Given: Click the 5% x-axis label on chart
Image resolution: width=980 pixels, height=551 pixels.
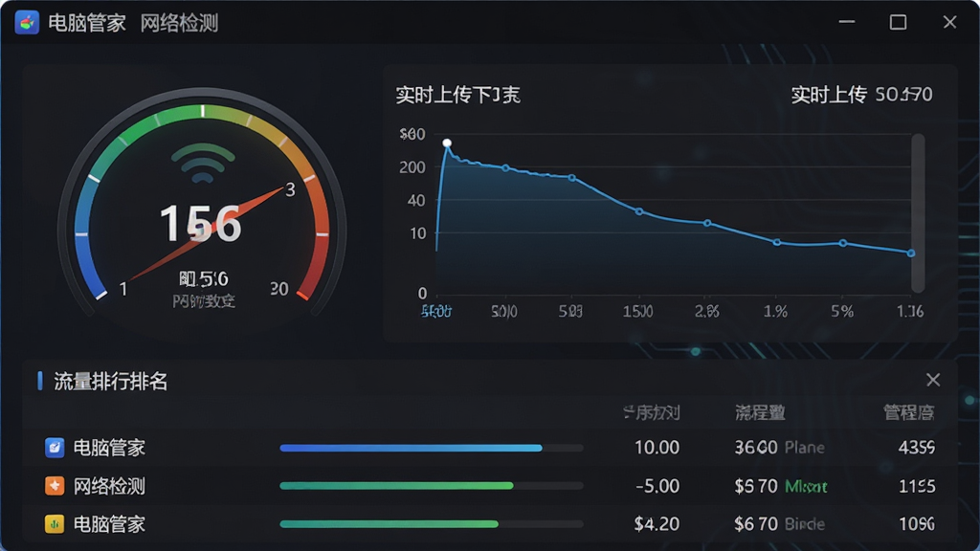Looking at the screenshot, I should pos(842,311).
